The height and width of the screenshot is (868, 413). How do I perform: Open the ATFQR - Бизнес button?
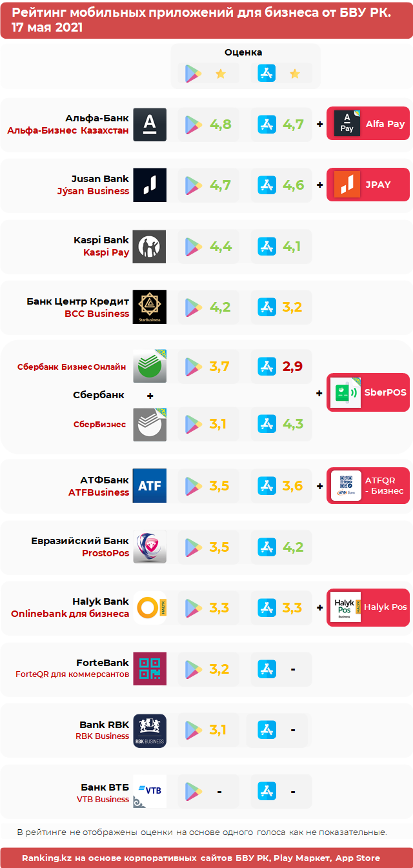(x=368, y=485)
